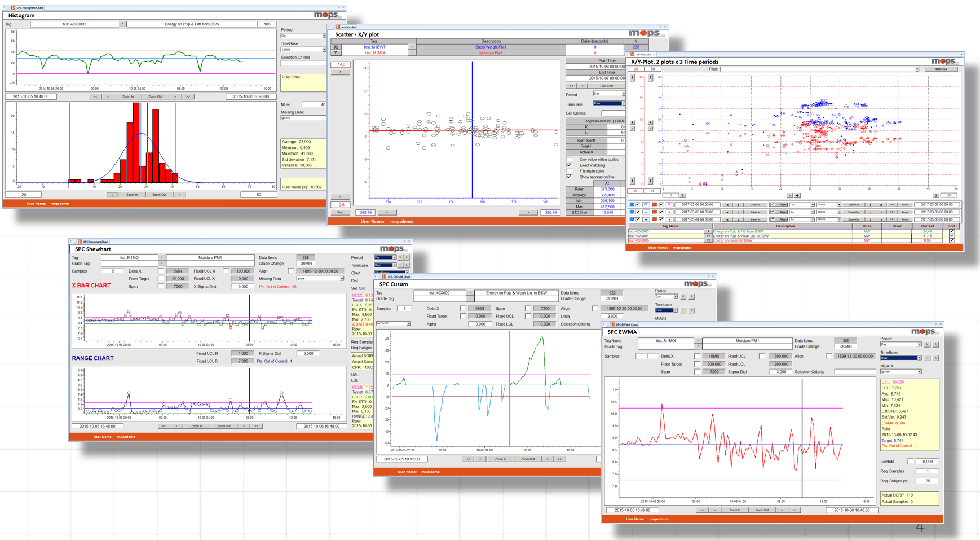
Task: Click the Statistics button in X/Y-Plot
Action: [x=941, y=69]
